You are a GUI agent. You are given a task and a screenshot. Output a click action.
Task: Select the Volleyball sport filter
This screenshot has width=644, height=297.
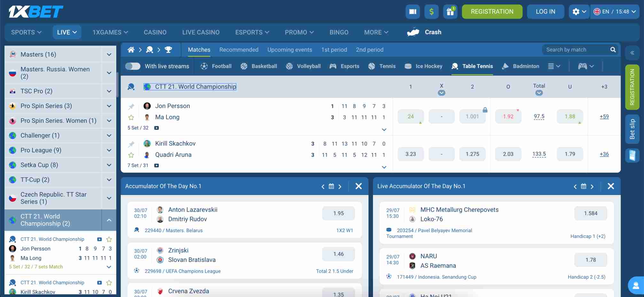tap(303, 66)
